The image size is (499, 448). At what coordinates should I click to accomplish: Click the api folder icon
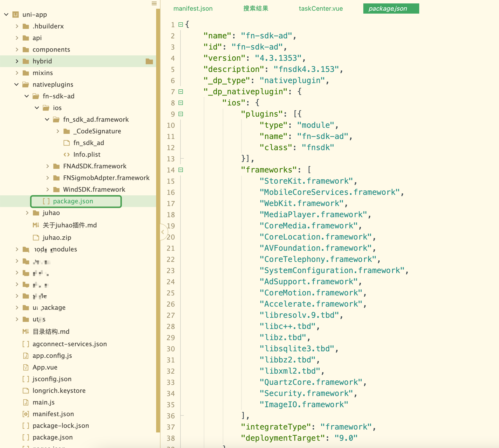coord(26,38)
